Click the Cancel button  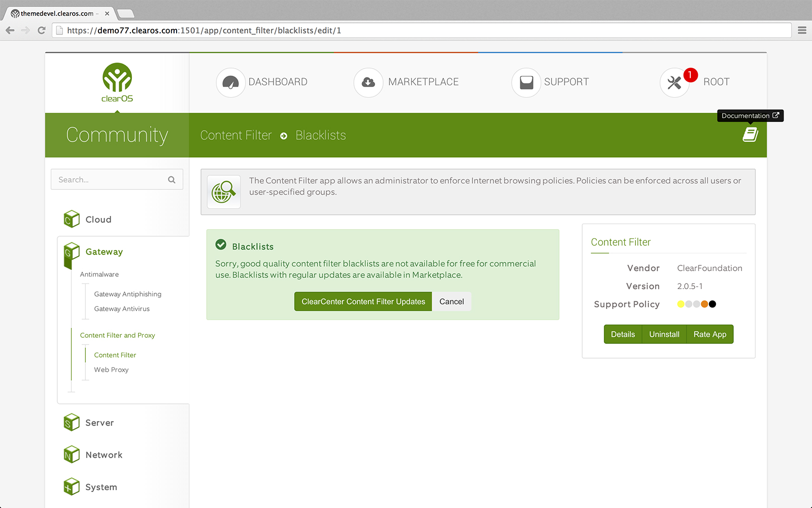coord(452,302)
